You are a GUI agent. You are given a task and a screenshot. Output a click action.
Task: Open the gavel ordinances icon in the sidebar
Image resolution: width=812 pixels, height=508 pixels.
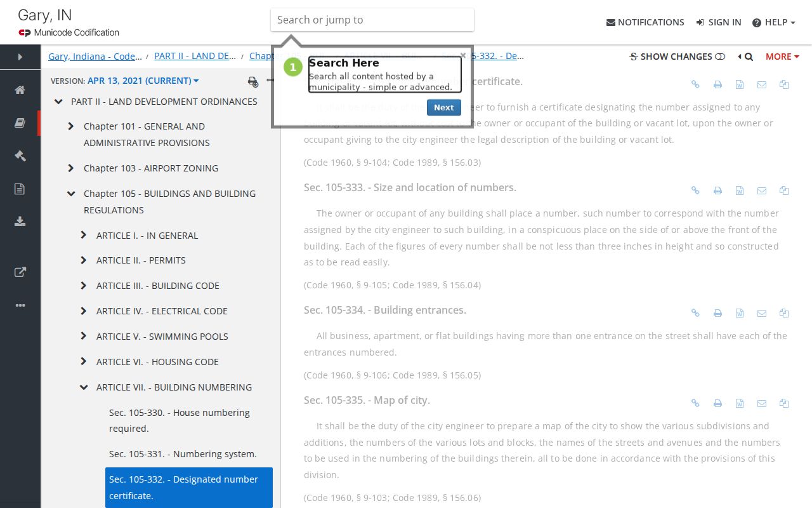click(x=20, y=156)
